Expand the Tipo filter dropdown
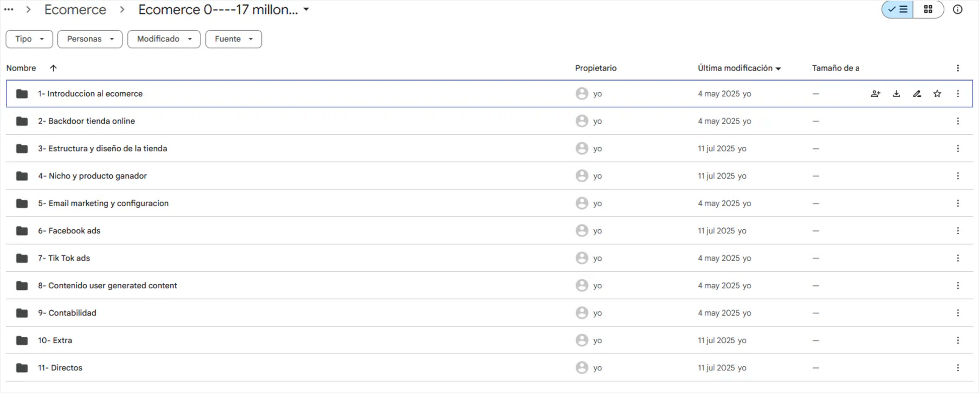The height and width of the screenshot is (394, 980). [29, 39]
